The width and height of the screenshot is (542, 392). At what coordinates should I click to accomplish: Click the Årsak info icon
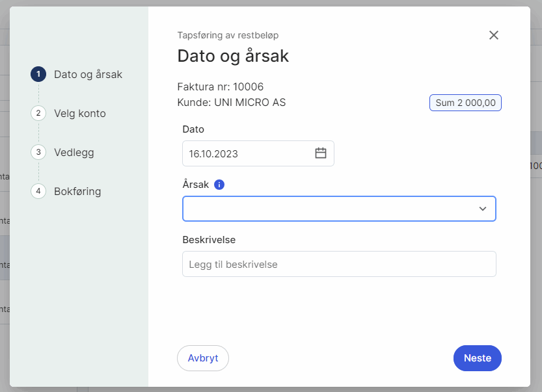219,185
